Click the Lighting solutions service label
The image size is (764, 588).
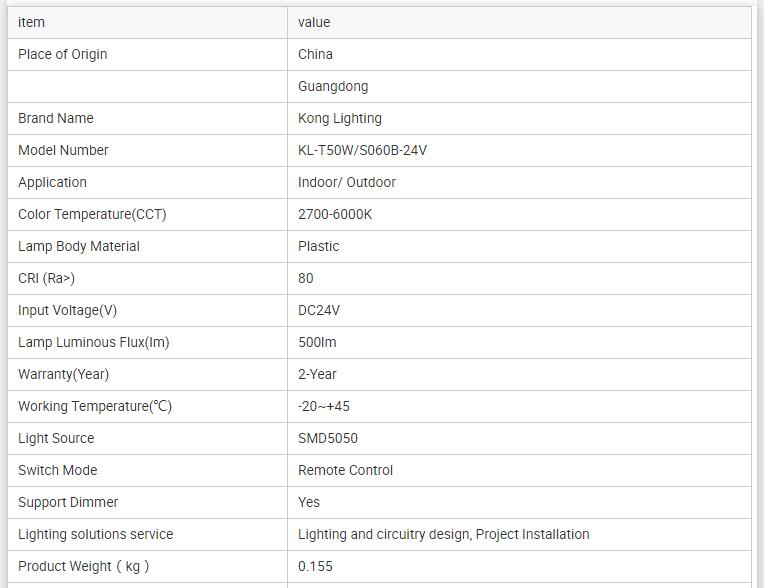95,534
